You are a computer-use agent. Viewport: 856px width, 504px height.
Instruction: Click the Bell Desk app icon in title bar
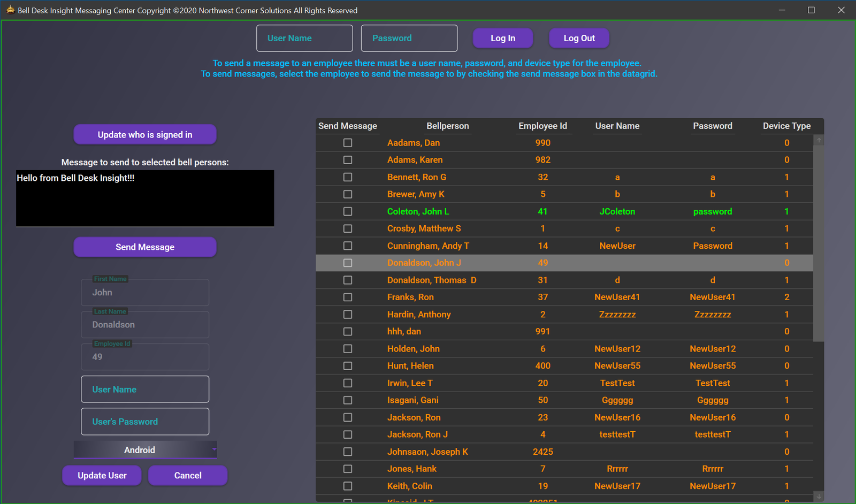pyautogui.click(x=10, y=10)
